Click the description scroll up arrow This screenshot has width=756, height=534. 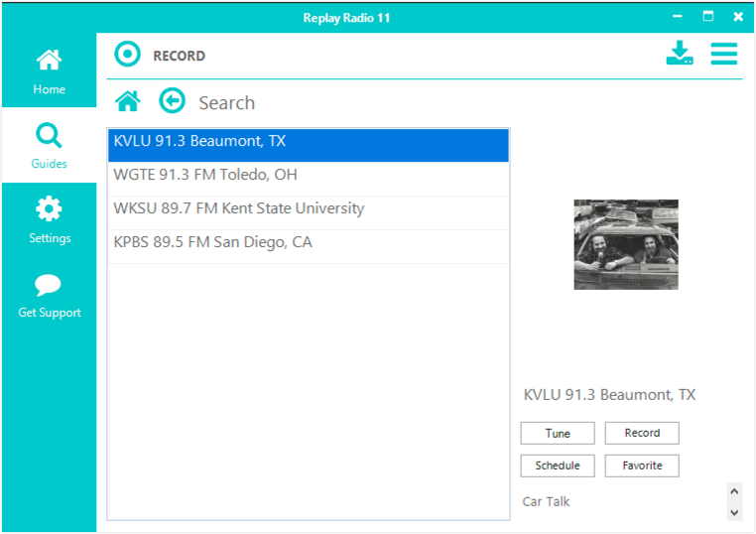click(x=734, y=491)
